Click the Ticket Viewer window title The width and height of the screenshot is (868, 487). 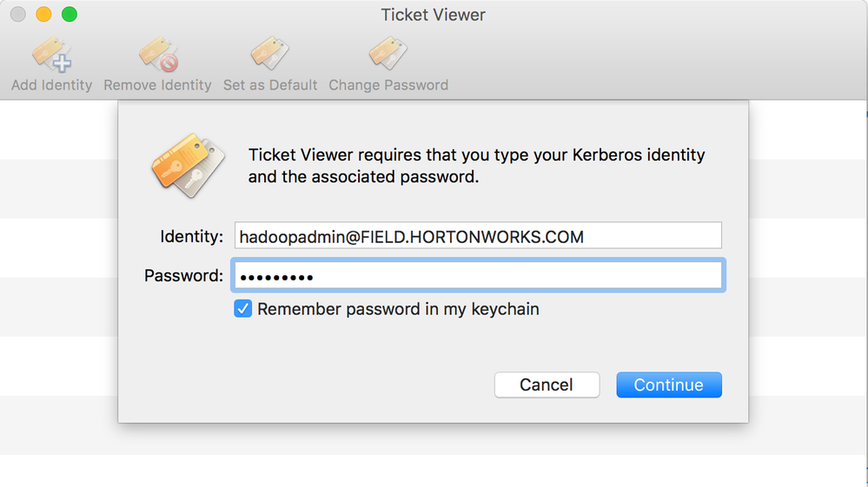click(x=433, y=15)
